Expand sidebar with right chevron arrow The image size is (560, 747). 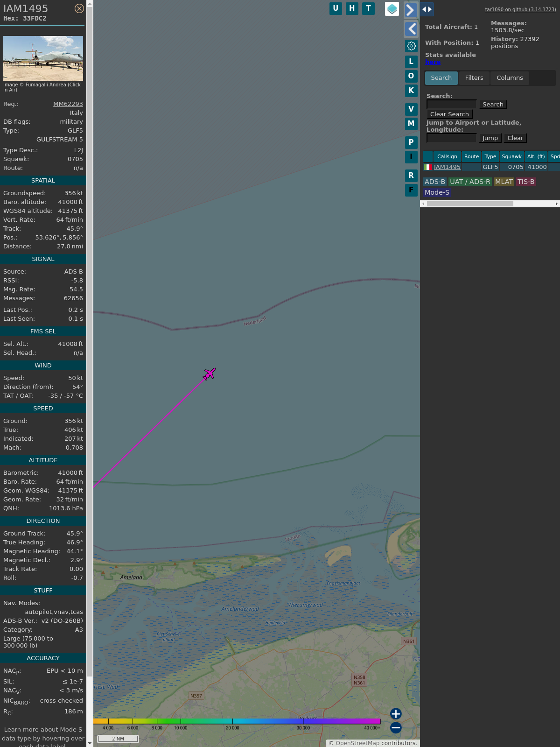click(x=411, y=10)
